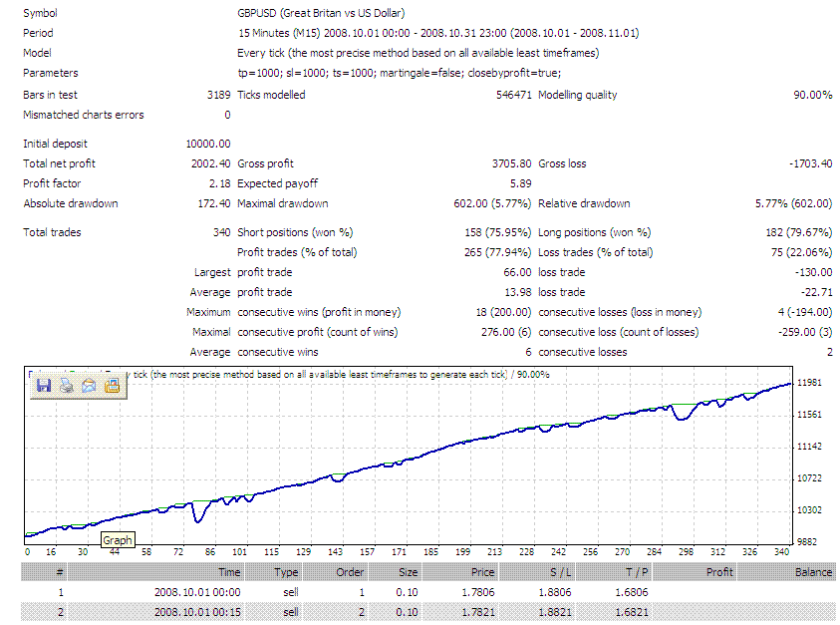Click the open envelope email icon

click(89, 385)
